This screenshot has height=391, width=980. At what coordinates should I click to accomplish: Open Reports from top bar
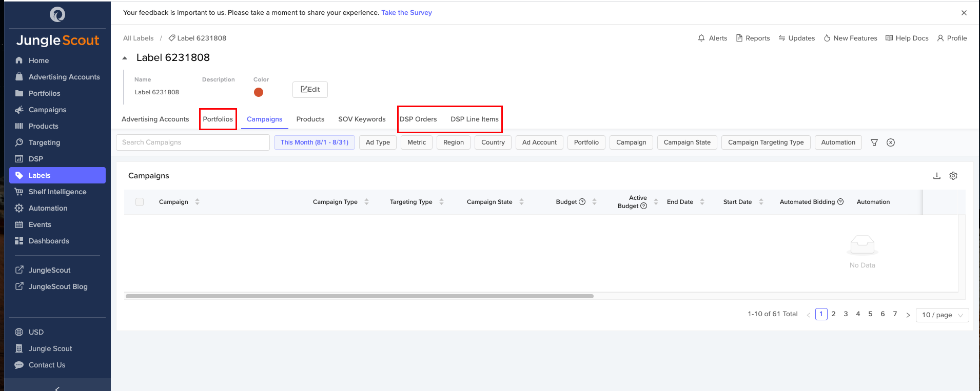(753, 38)
